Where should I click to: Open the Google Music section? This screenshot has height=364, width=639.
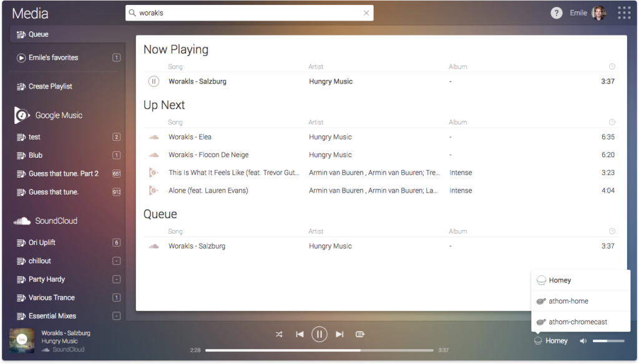click(49, 115)
